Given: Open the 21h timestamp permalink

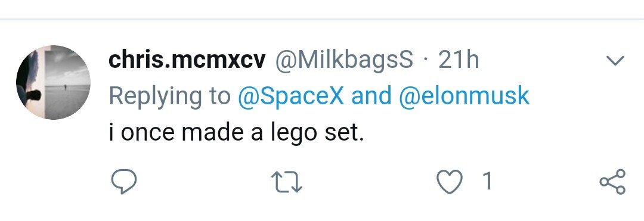Looking at the screenshot, I should pos(459,61).
